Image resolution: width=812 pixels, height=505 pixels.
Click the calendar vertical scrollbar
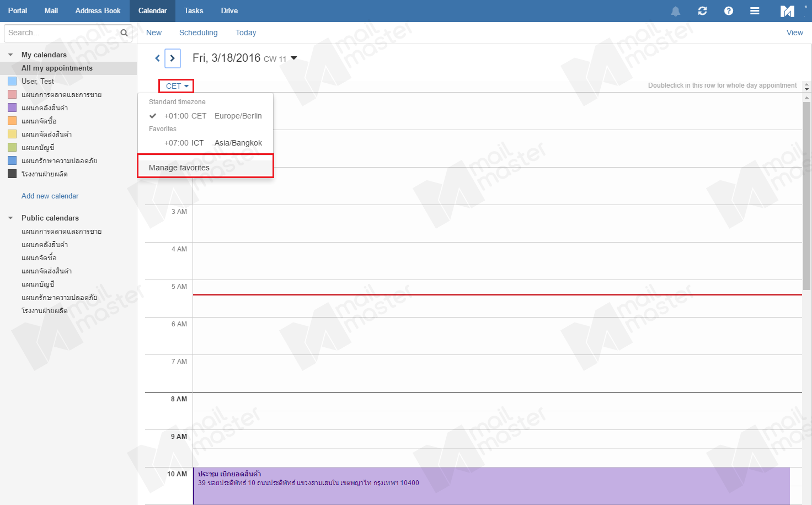point(806,196)
